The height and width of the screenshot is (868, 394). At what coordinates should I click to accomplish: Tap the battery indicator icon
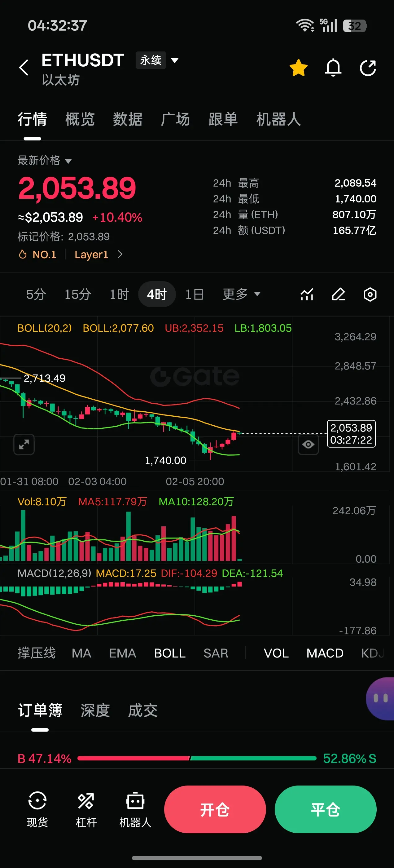tap(355, 26)
